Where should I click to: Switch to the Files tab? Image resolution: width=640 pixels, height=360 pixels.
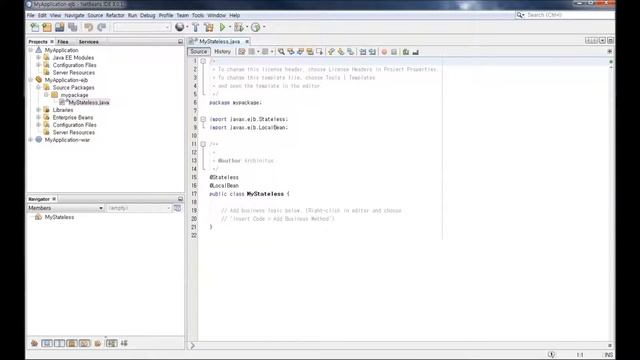pyautogui.click(x=63, y=42)
